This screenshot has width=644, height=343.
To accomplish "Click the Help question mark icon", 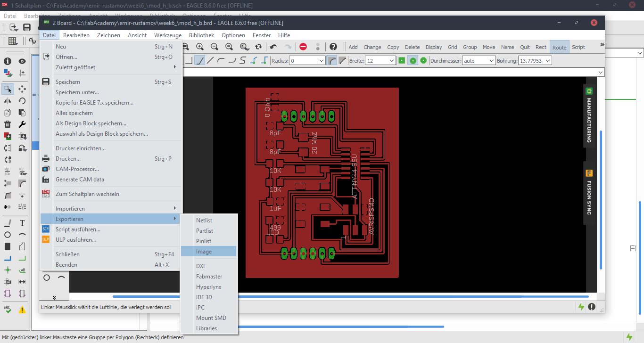I will point(333,47).
